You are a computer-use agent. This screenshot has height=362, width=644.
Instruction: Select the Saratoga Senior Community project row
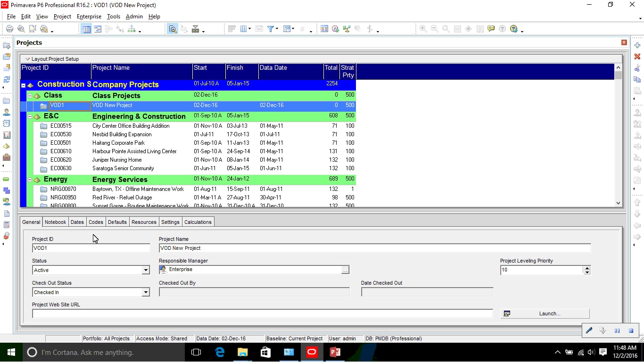[x=188, y=168]
